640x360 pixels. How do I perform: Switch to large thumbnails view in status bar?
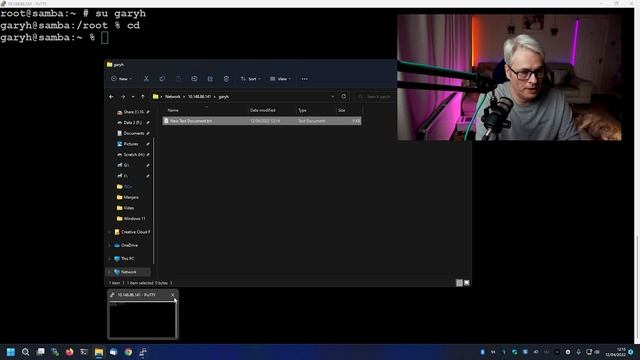coord(467,283)
